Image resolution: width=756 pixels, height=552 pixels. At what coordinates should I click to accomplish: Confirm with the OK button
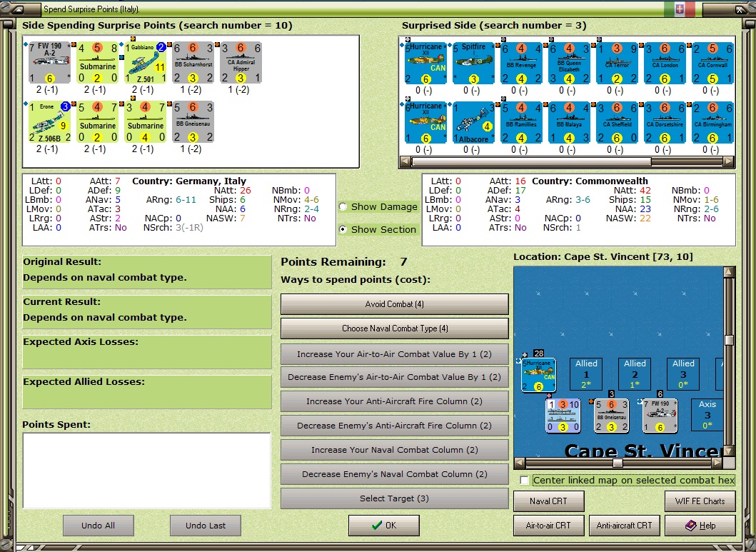click(384, 526)
